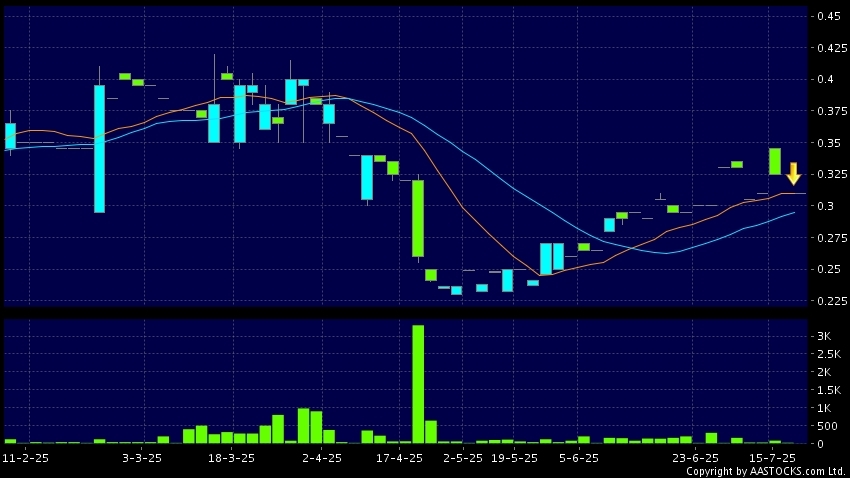This screenshot has width=850, height=478.
Task: Click the 0.25 price axis label
Action: [x=829, y=269]
